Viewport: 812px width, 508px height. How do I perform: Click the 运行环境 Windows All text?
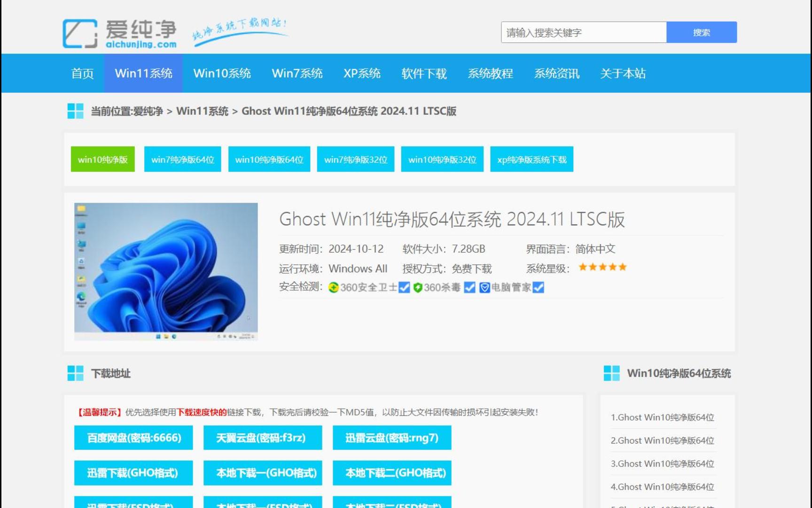pos(333,269)
